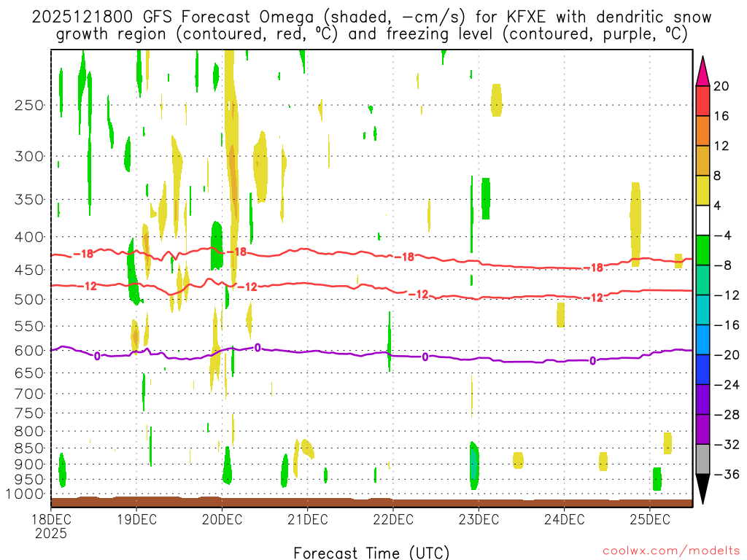
Task: Click the -18 contour label near 22DEC
Action: click(x=405, y=257)
